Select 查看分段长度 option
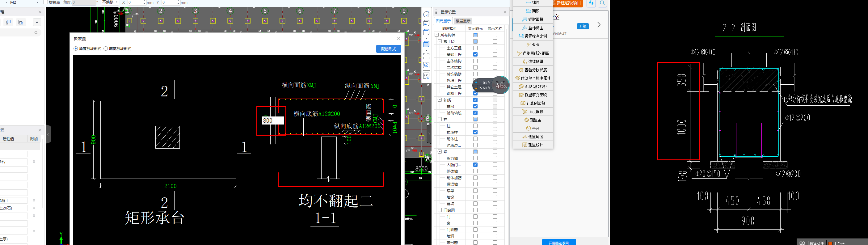This screenshot has width=868, height=245. pos(533,70)
